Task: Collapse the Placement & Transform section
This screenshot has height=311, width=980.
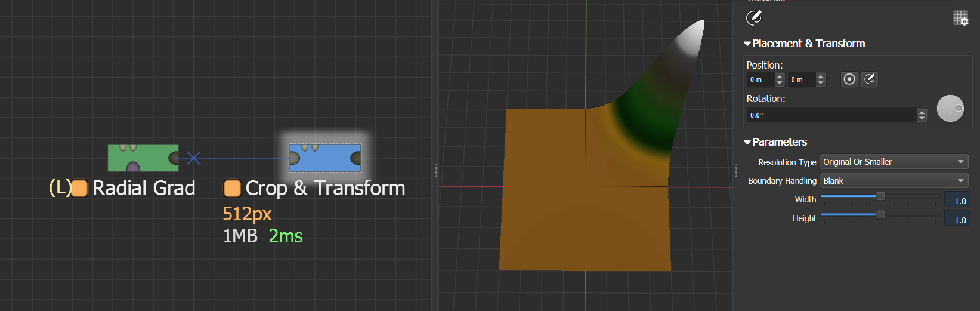Action: pos(747,44)
